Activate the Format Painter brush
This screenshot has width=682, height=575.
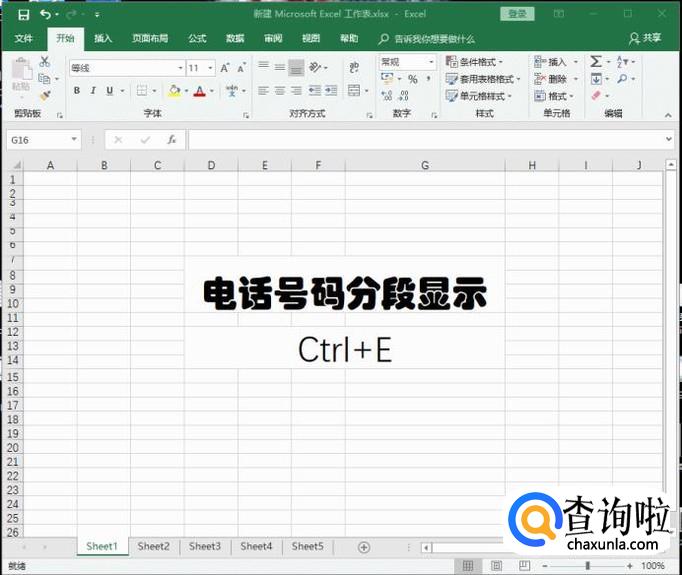click(45, 95)
